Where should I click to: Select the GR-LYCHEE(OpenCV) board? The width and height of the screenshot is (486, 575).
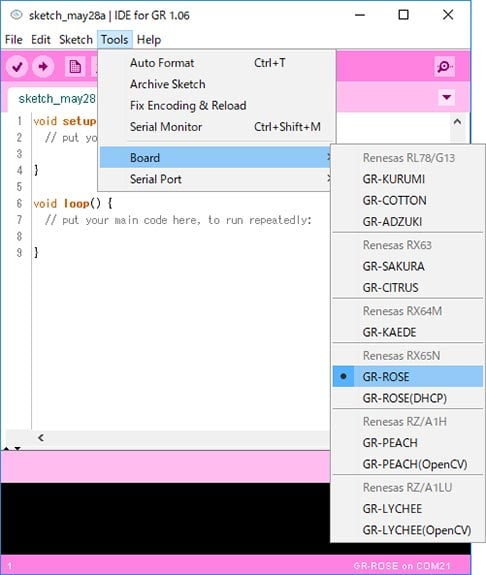408,530
